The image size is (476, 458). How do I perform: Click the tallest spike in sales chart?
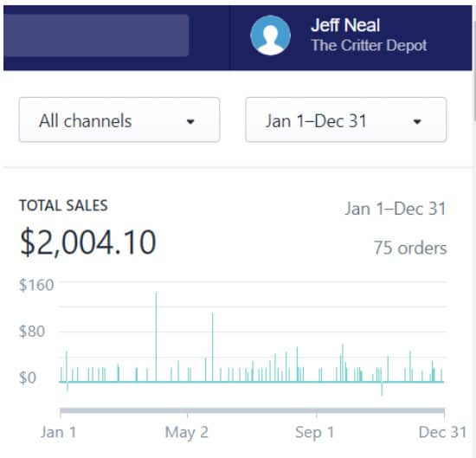pyautogui.click(x=156, y=337)
